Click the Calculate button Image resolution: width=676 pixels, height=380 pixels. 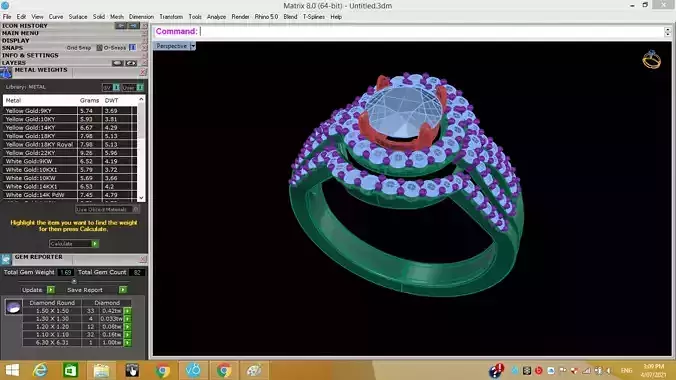[74, 244]
